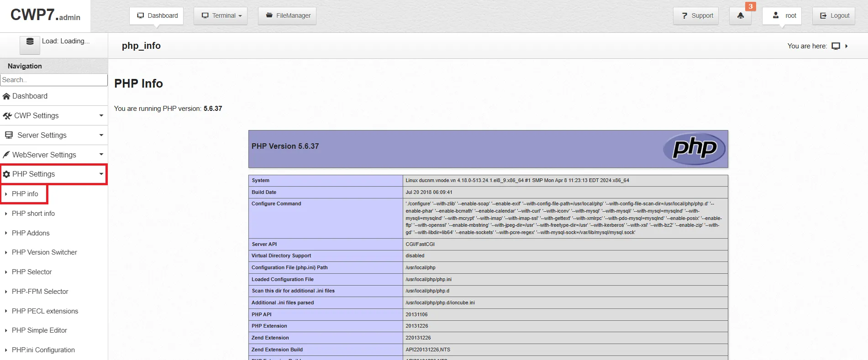Expand CWP Settings menu
868x360 pixels.
[x=54, y=115]
